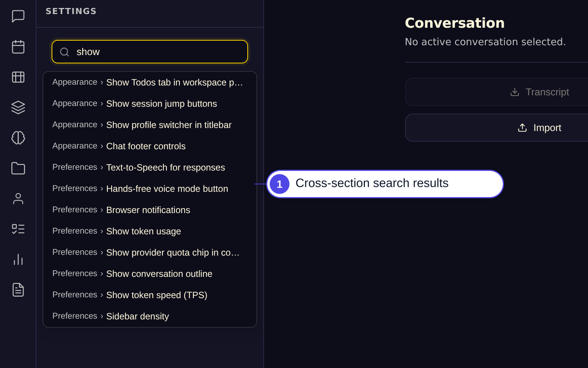The height and width of the screenshot is (368, 588).
Task: Open the brain icon in sidebar
Action: coord(18,138)
